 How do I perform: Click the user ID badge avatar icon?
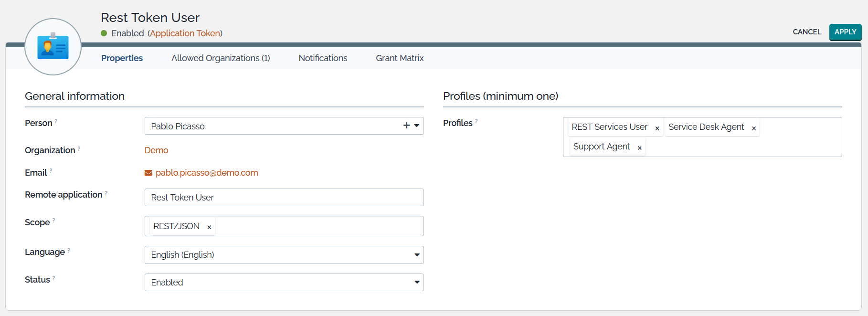53,47
